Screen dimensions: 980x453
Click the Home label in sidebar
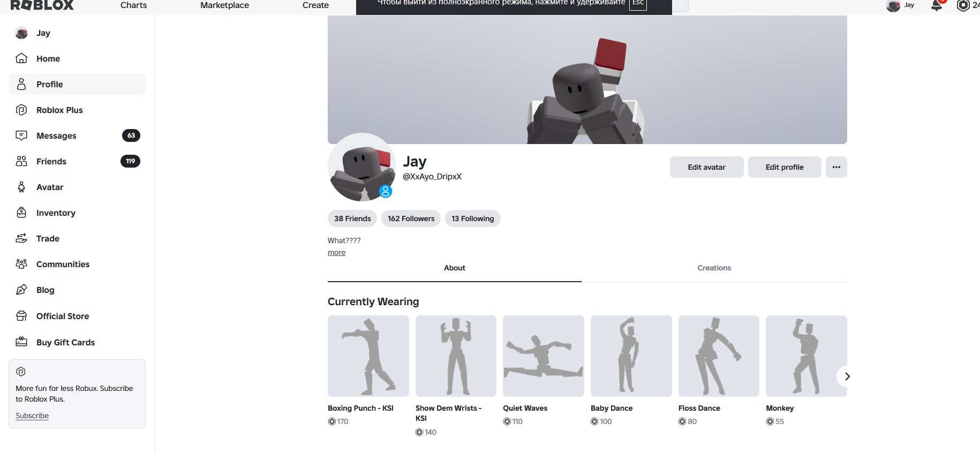pos(48,58)
